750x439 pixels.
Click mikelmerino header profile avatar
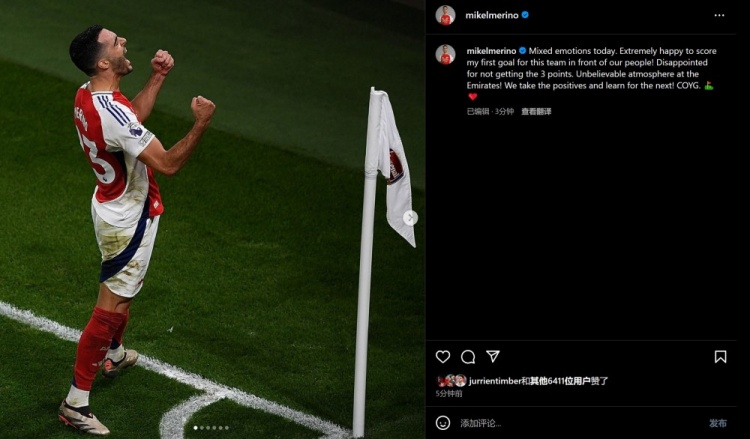(445, 15)
